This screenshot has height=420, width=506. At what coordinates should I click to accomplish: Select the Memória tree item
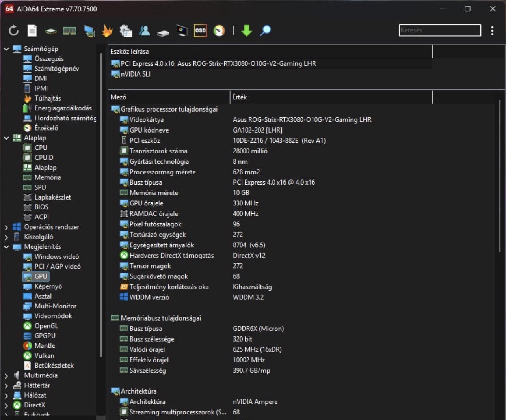pyautogui.click(x=48, y=177)
